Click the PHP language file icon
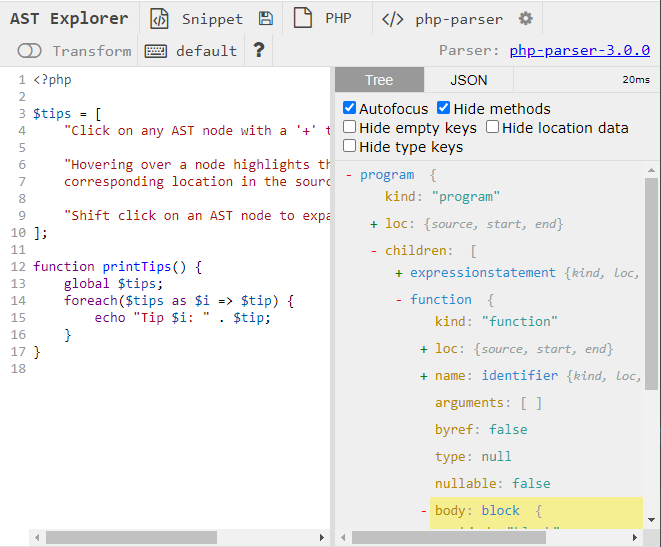Screen dimensions: 661x547 (303, 19)
